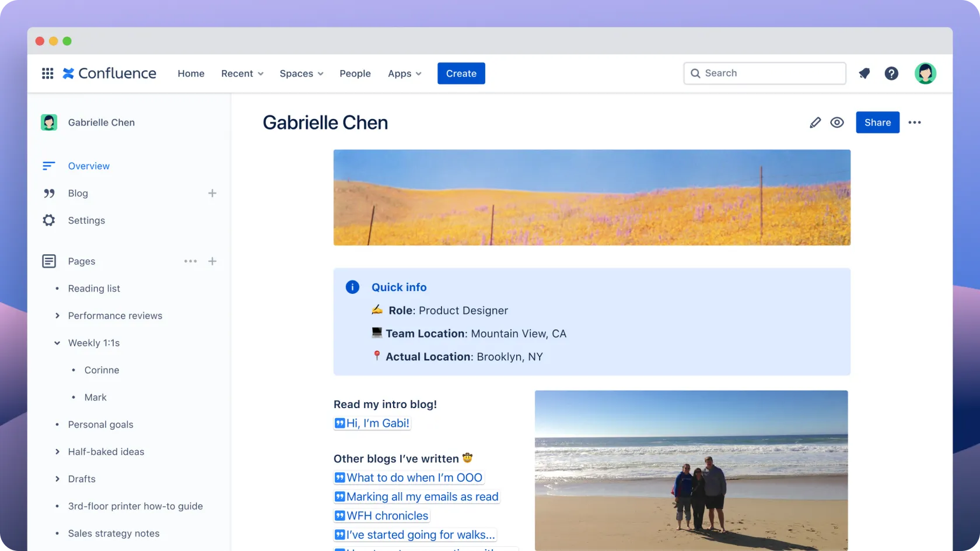This screenshot has height=551, width=980.
Task: Open the help question mark icon
Action: point(891,73)
